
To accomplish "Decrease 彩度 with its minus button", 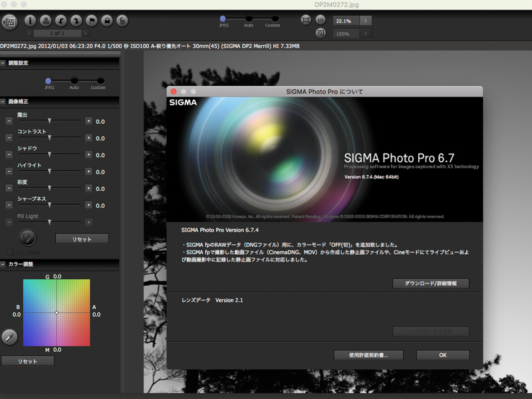I will point(9,188).
